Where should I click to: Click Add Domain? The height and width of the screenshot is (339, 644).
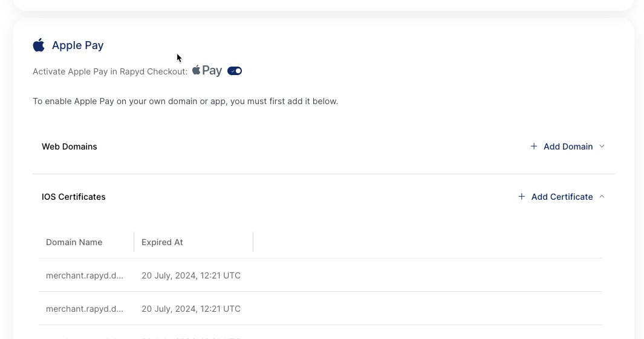(568, 146)
